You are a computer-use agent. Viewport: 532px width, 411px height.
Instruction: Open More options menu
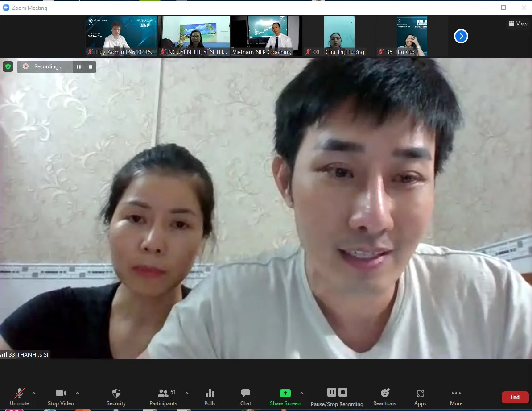tap(456, 397)
